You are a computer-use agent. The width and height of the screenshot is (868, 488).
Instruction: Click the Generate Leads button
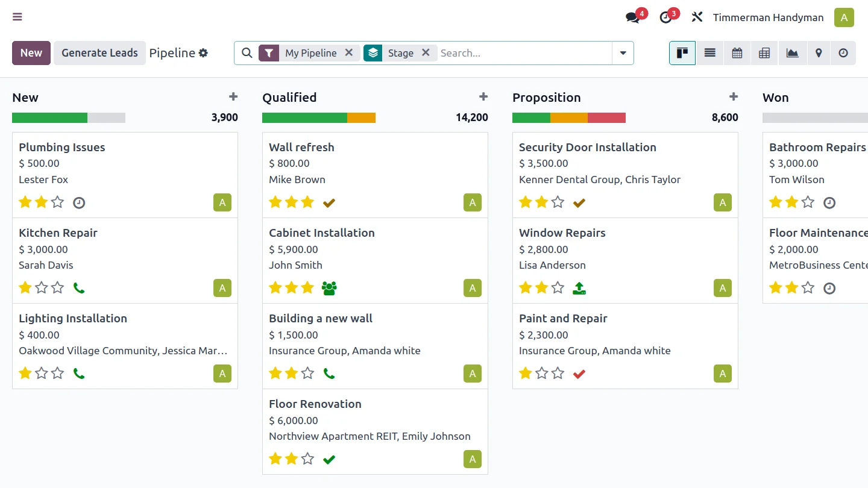pyautogui.click(x=99, y=53)
